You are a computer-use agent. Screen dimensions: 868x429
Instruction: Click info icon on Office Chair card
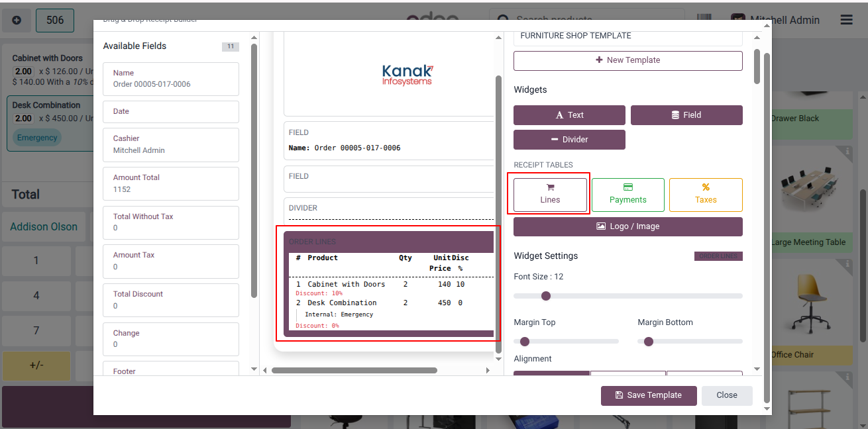coord(847,263)
